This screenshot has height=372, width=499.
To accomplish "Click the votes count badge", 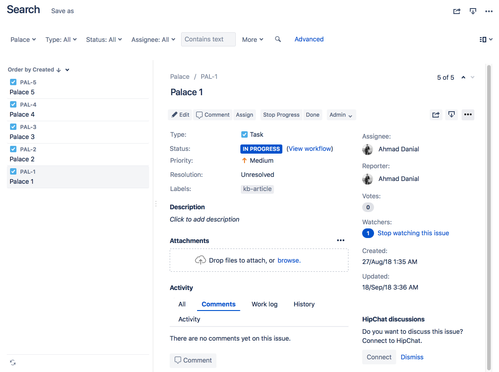I will [x=368, y=207].
